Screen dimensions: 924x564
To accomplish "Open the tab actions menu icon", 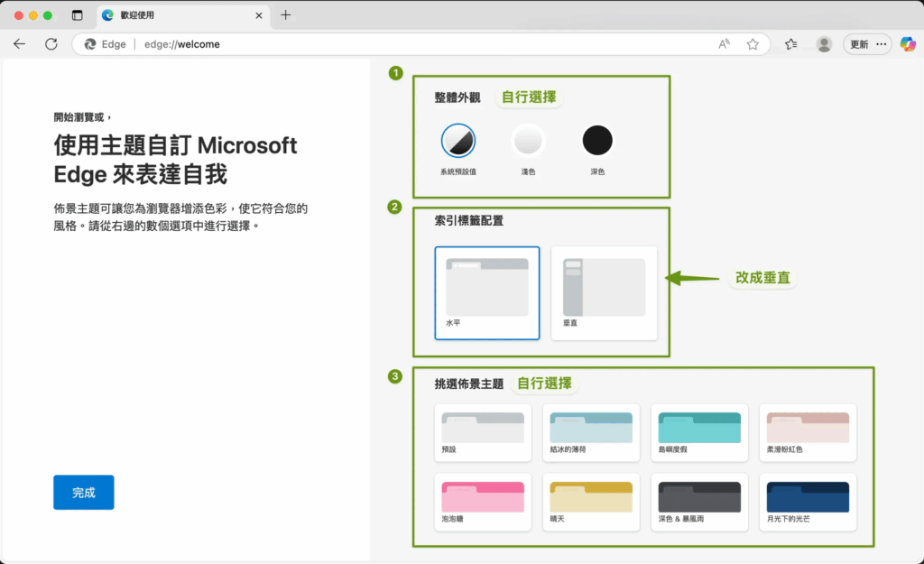I will click(x=78, y=15).
